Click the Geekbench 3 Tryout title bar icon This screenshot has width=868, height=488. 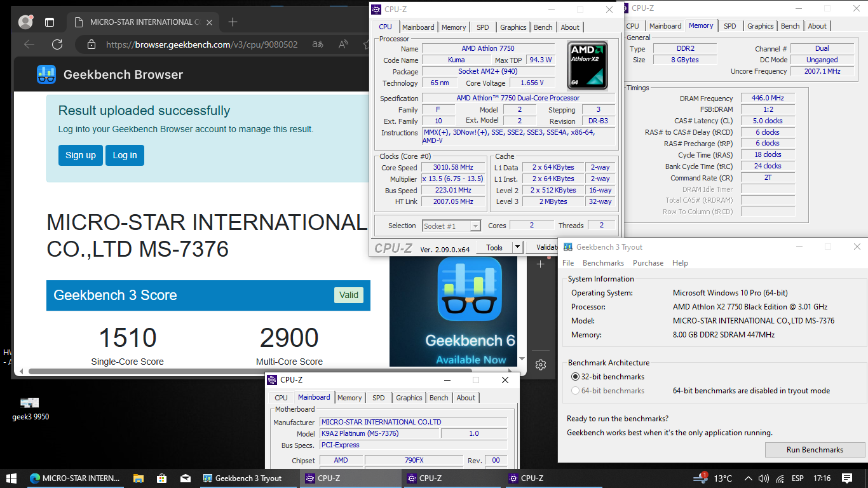[x=567, y=247]
